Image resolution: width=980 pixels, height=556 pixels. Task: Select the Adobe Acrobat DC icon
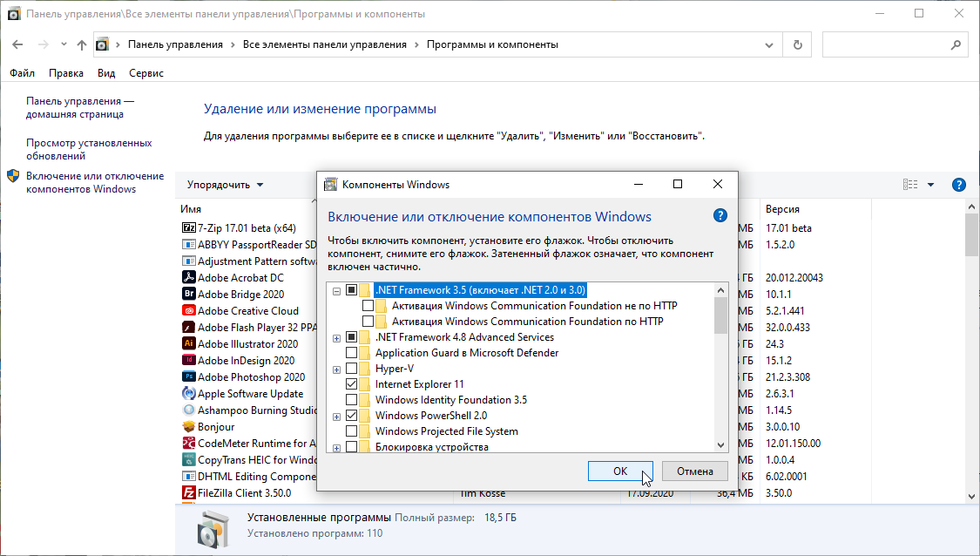(188, 278)
